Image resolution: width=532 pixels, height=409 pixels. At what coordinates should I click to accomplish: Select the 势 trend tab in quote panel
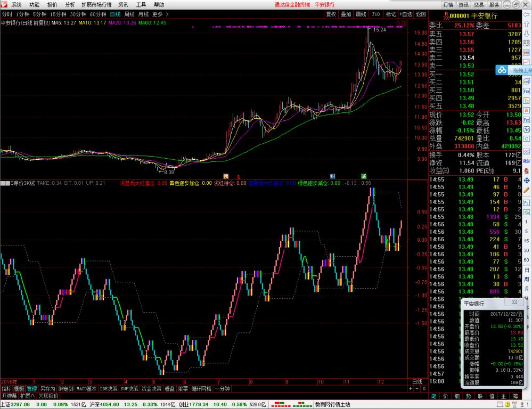pyautogui.click(x=469, y=396)
